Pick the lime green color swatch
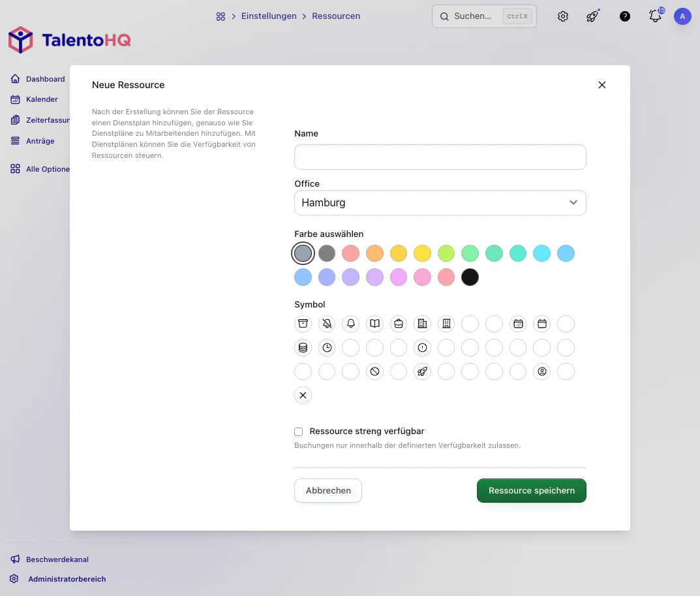The height and width of the screenshot is (596, 700). click(446, 253)
